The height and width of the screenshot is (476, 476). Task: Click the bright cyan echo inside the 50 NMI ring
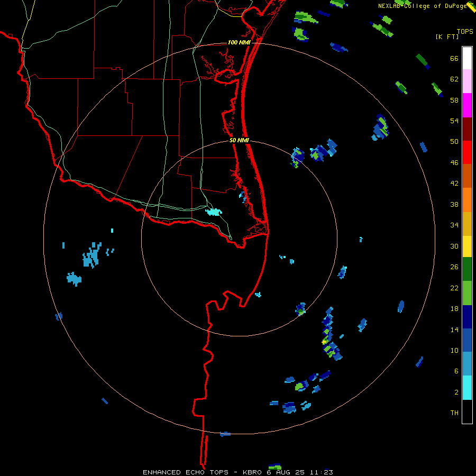(x=214, y=212)
